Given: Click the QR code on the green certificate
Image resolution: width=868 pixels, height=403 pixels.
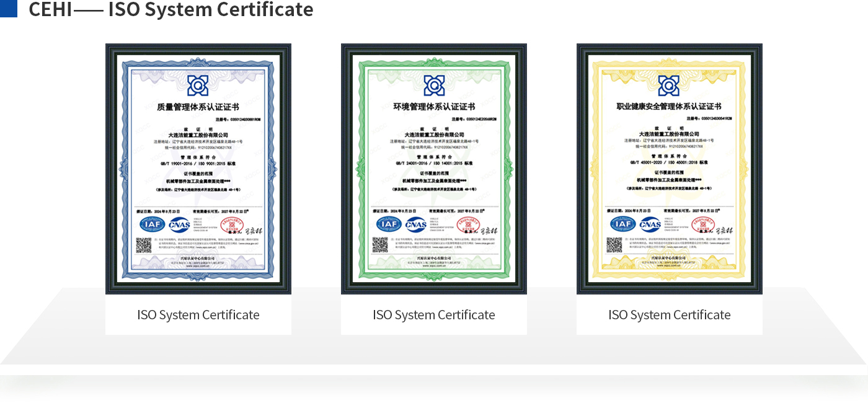Looking at the screenshot, I should tap(380, 245).
